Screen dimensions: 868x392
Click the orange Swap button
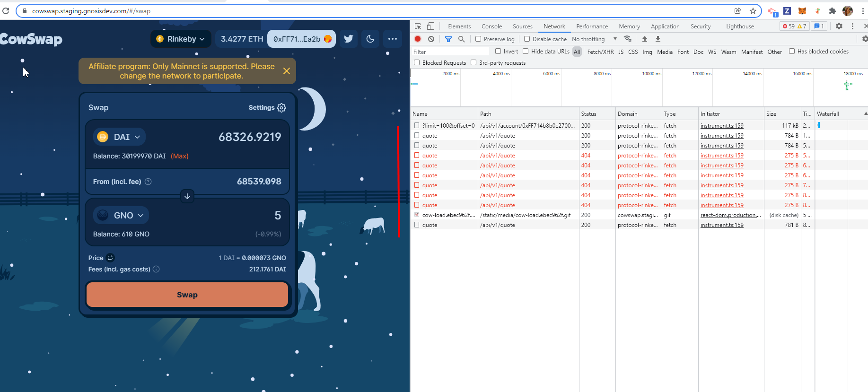[187, 295]
